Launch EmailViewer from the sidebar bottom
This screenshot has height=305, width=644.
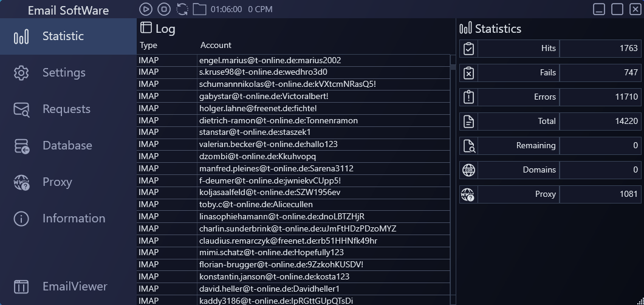pos(74,286)
